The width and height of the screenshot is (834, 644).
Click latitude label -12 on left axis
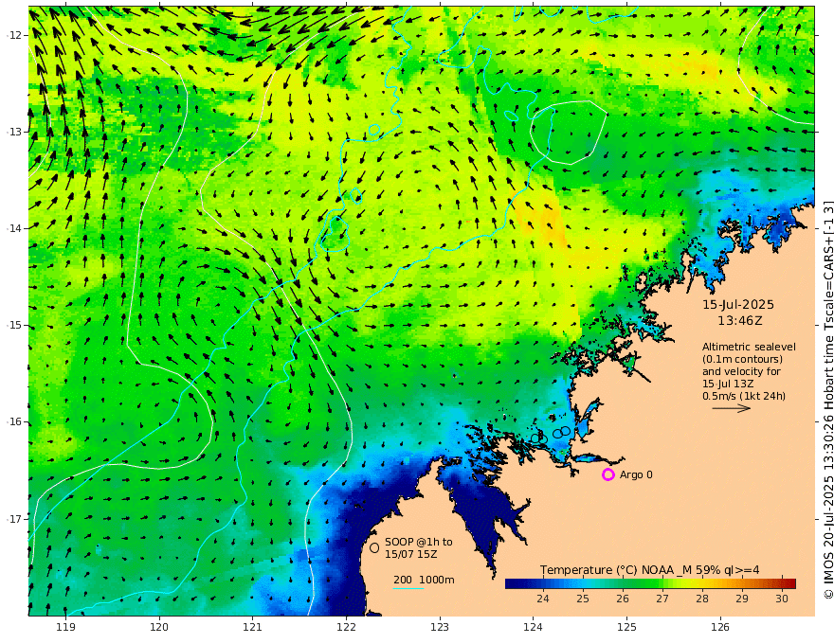click(14, 35)
